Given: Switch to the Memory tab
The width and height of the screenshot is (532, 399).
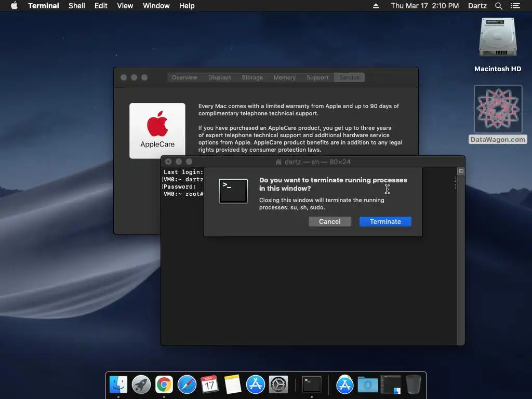Looking at the screenshot, I should [285, 77].
